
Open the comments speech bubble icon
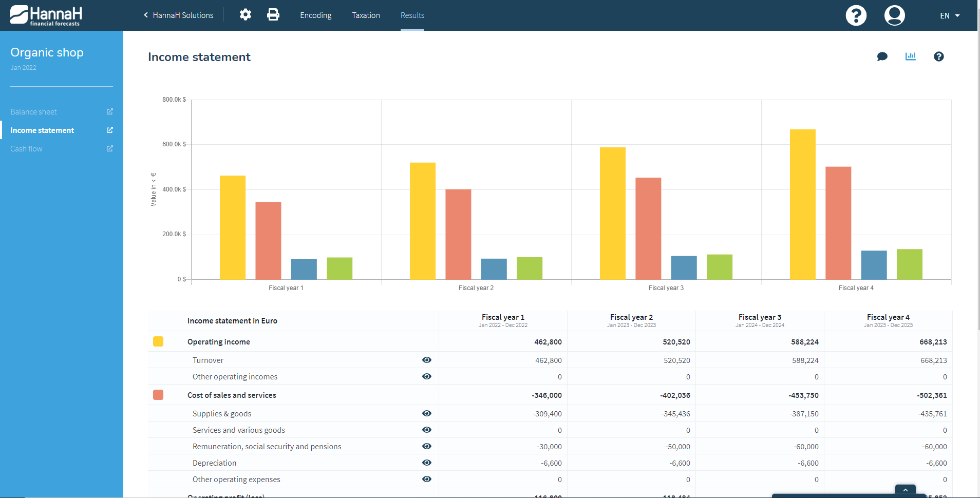click(882, 56)
